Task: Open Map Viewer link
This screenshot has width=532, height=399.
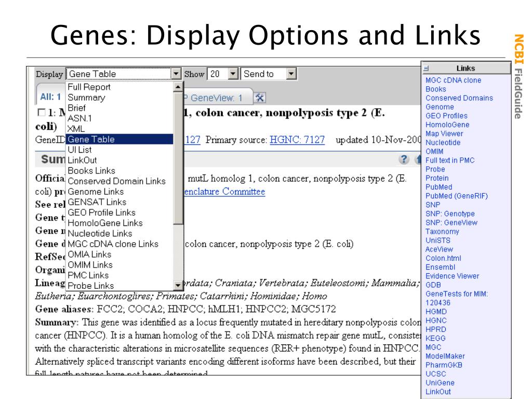Action: point(444,134)
